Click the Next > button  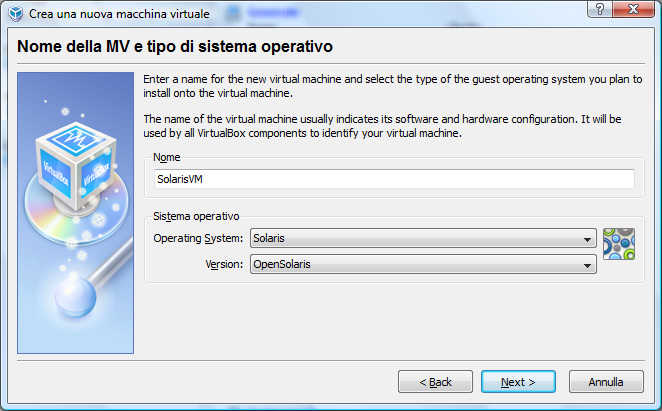(x=518, y=382)
